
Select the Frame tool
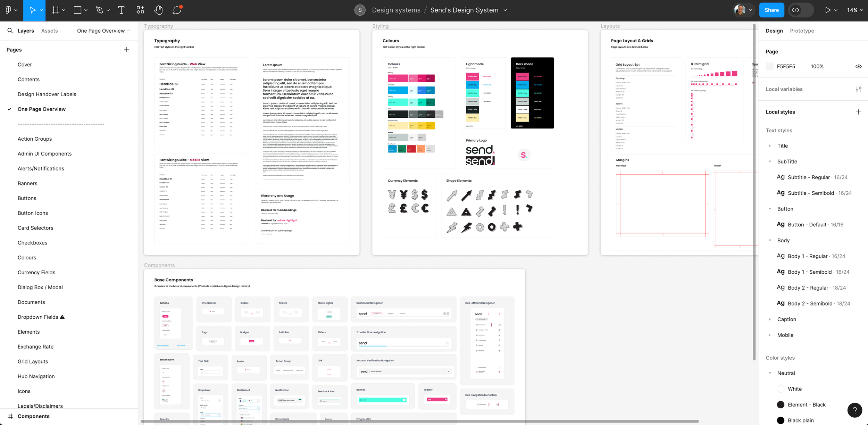click(56, 10)
